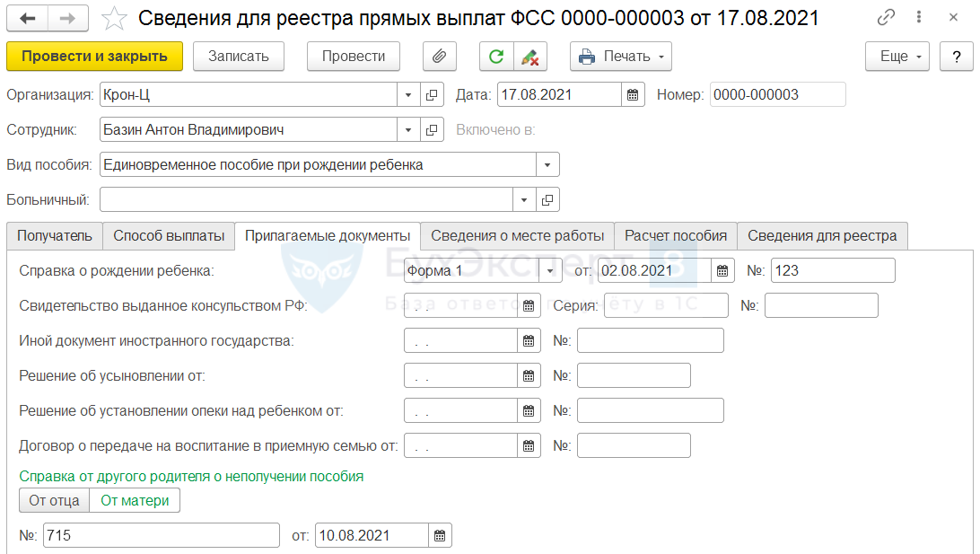Add document to favorites with star icon

pyautogui.click(x=114, y=19)
